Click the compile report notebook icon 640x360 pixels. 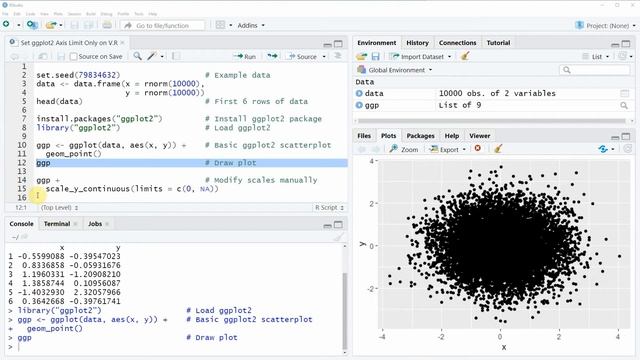(x=176, y=56)
